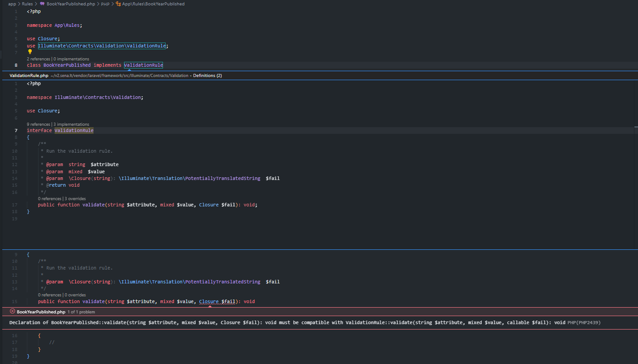Open ValidationRule.php peek title file name
This screenshot has height=364, width=638.
[29, 76]
